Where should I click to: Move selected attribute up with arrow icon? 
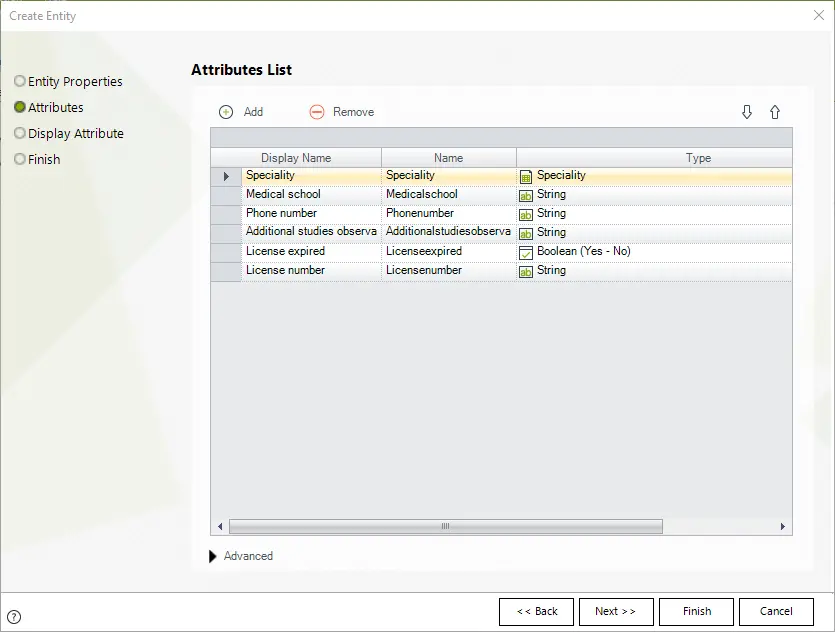775,112
